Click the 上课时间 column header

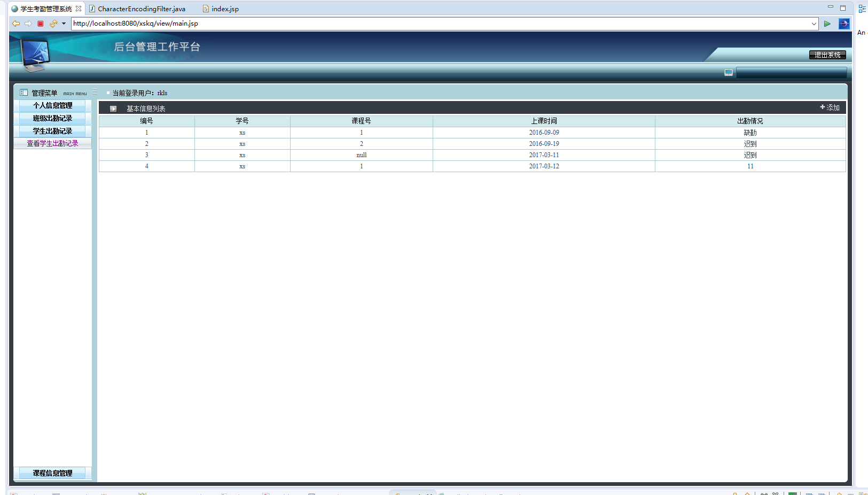click(544, 121)
